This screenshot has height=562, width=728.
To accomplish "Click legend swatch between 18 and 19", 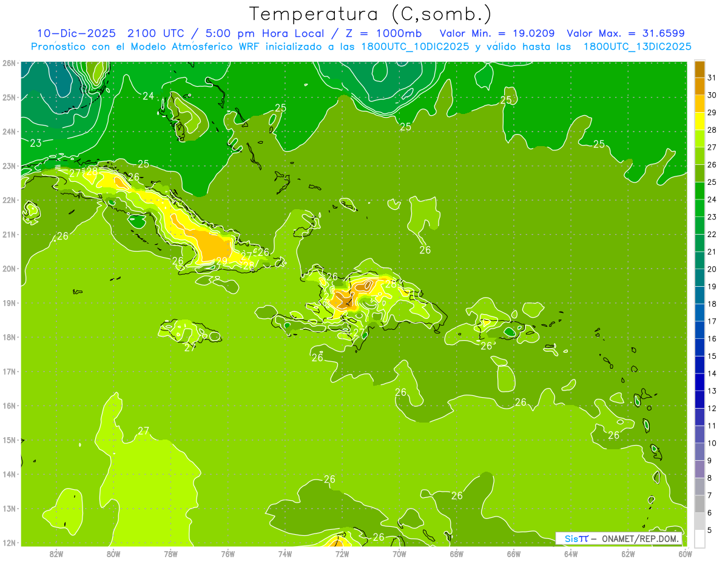I will click(x=699, y=295).
